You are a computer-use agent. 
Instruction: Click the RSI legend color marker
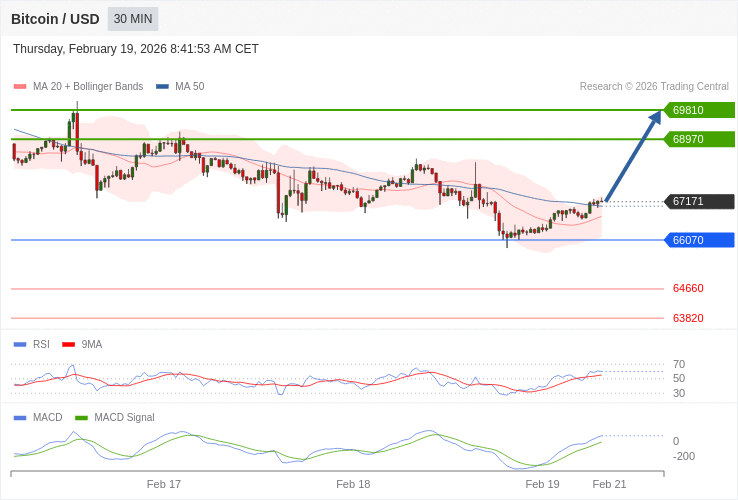click(20, 345)
